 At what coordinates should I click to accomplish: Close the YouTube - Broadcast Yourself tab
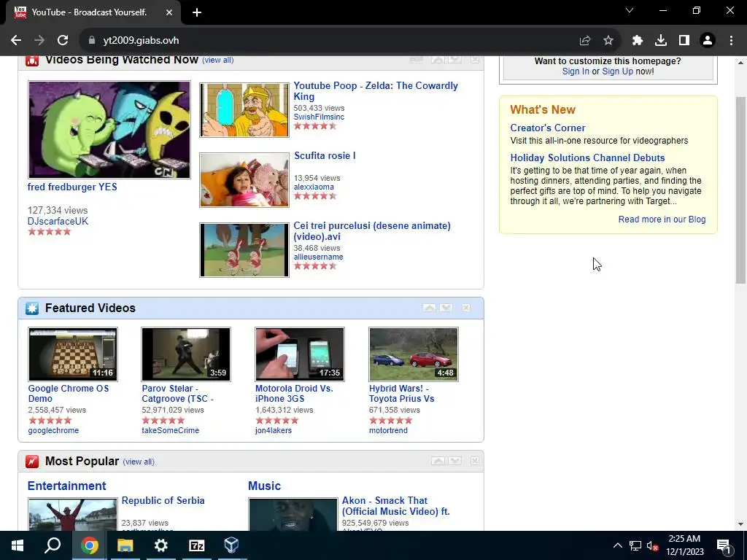point(169,12)
